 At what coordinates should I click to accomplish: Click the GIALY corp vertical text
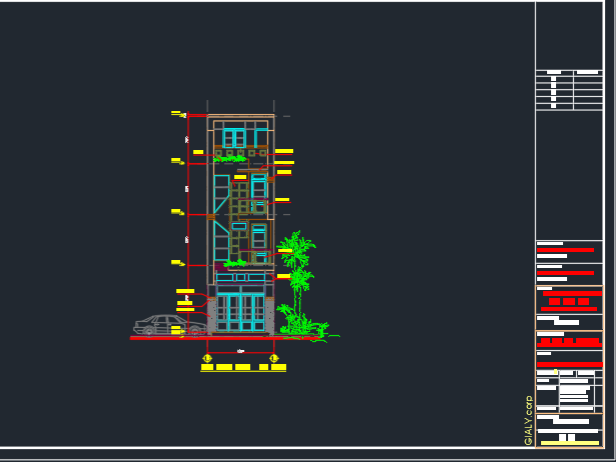[x=528, y=420]
